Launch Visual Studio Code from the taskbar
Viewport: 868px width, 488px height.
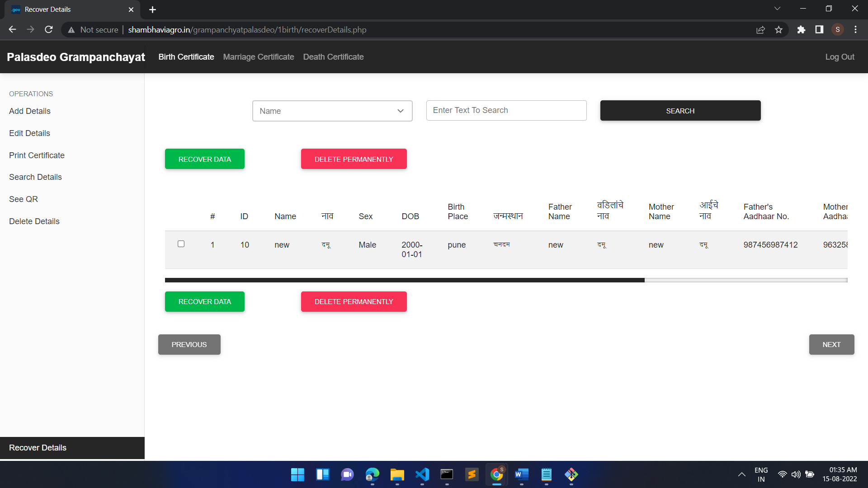422,475
